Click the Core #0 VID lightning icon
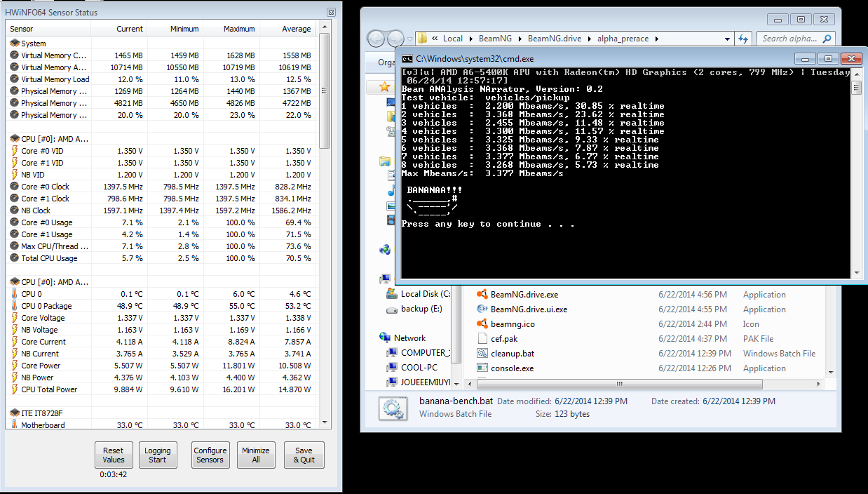 click(15, 151)
